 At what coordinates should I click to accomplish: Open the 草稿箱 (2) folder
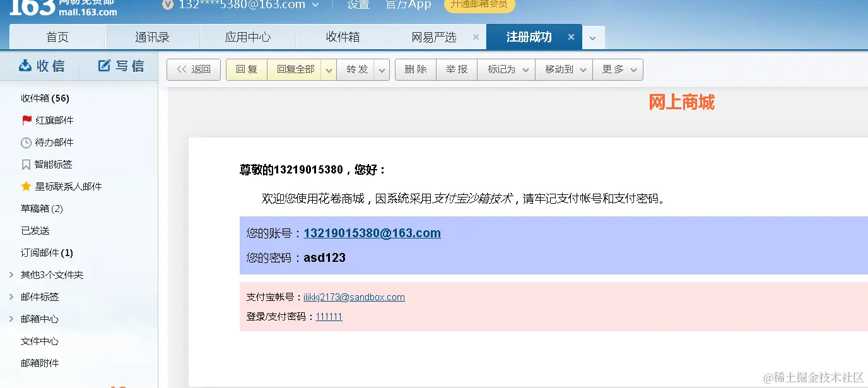42,208
